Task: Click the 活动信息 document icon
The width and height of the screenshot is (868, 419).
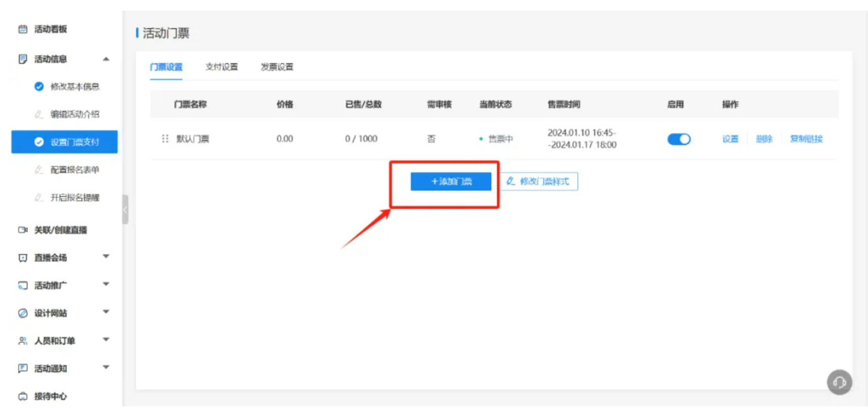Action: click(23, 59)
